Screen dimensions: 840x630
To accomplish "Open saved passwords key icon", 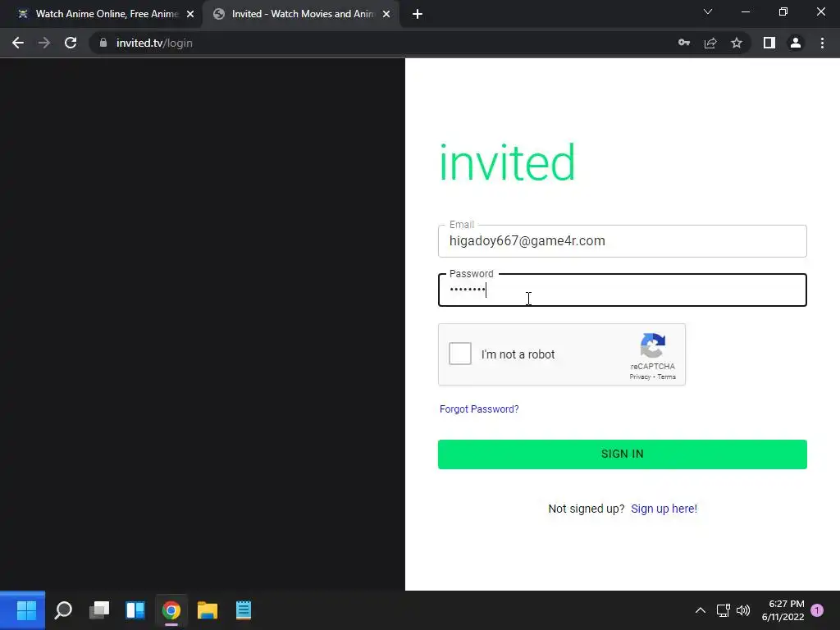I will 684,43.
